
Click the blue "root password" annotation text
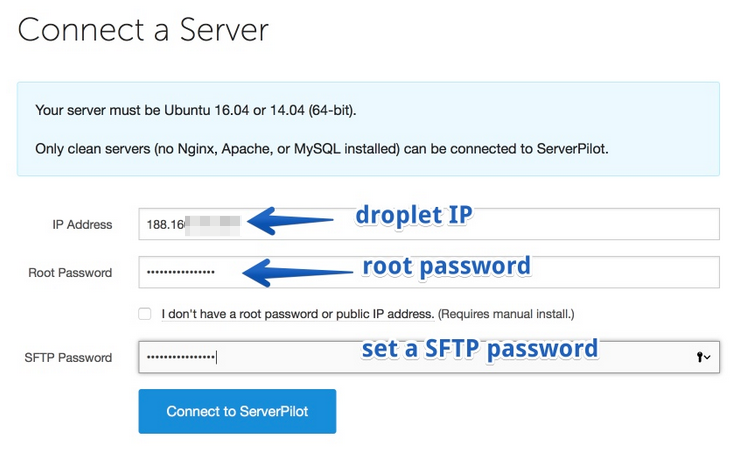[x=446, y=266]
